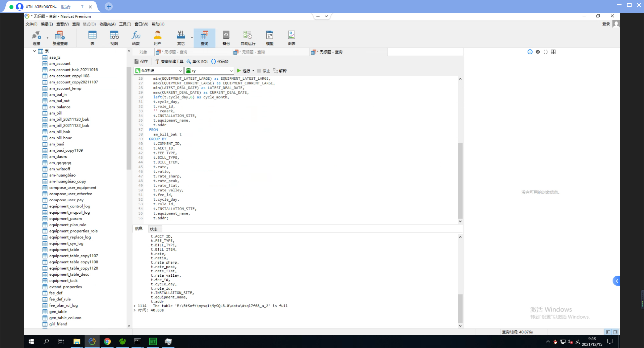Click the table tree vertical scrollbar
Viewport: 644px width, 348px height.
tap(129, 118)
